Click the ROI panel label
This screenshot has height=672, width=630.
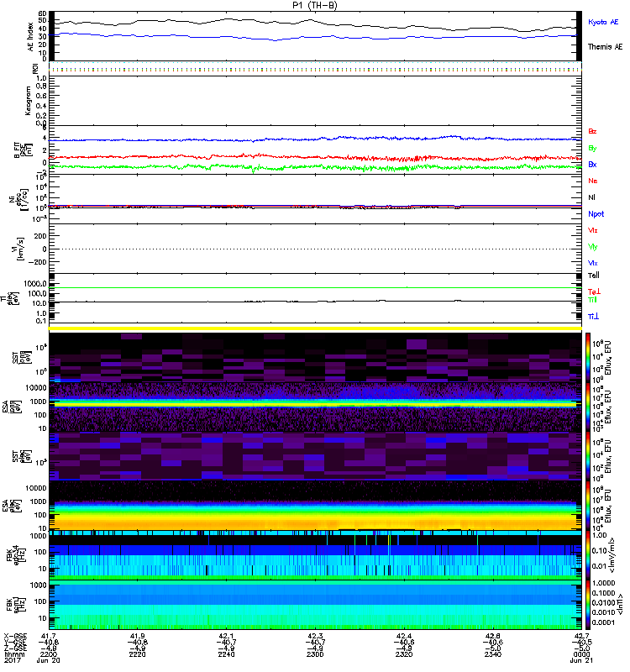tap(35, 68)
